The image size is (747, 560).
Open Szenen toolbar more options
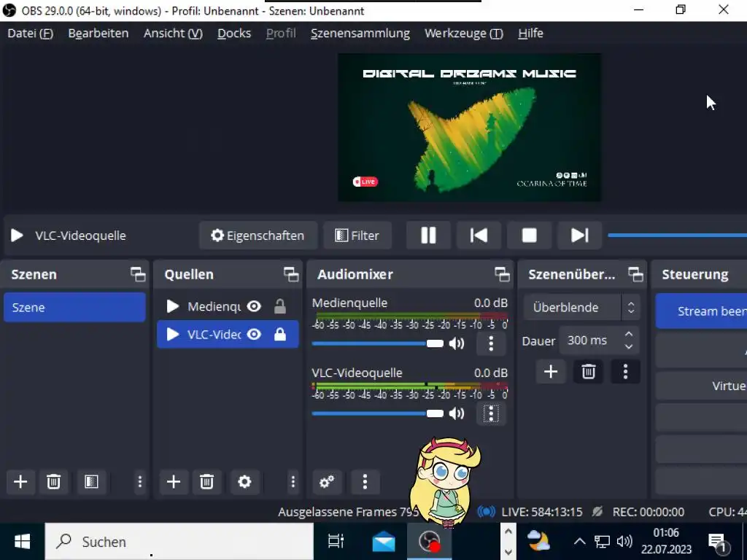point(139,482)
